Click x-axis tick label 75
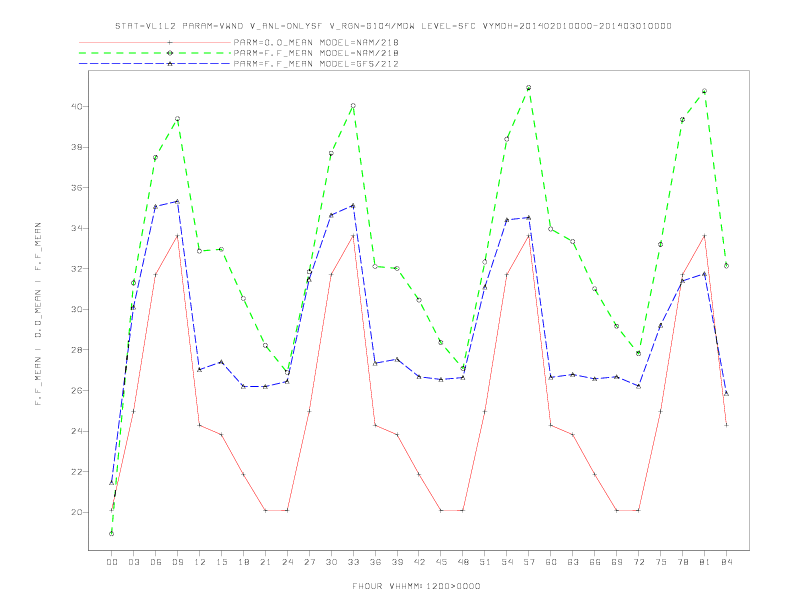Viewport: 792px width, 612px height. point(661,562)
